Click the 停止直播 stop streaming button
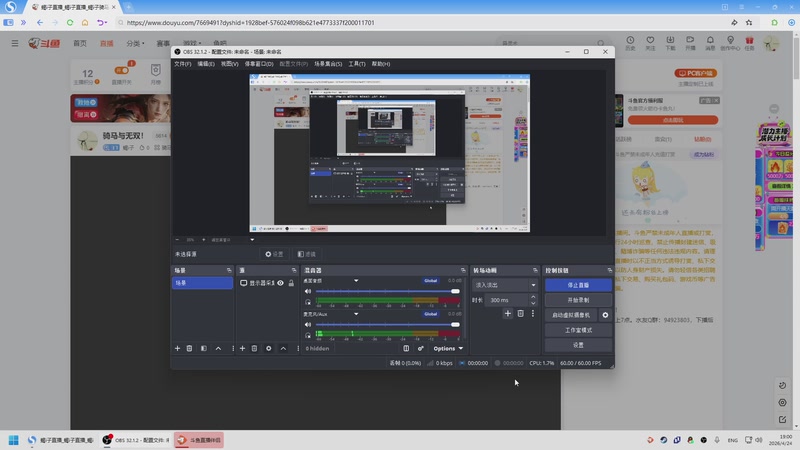The width and height of the screenshot is (800, 450). (578, 285)
